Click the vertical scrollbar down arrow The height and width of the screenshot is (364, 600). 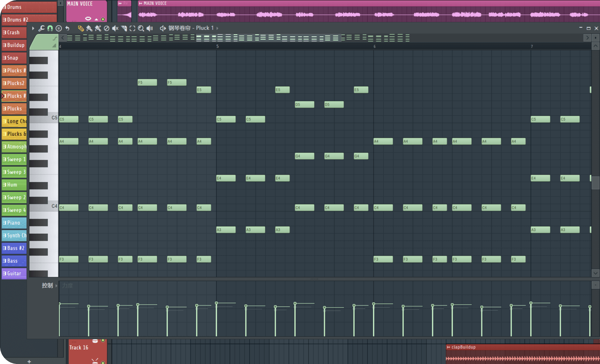(596, 273)
